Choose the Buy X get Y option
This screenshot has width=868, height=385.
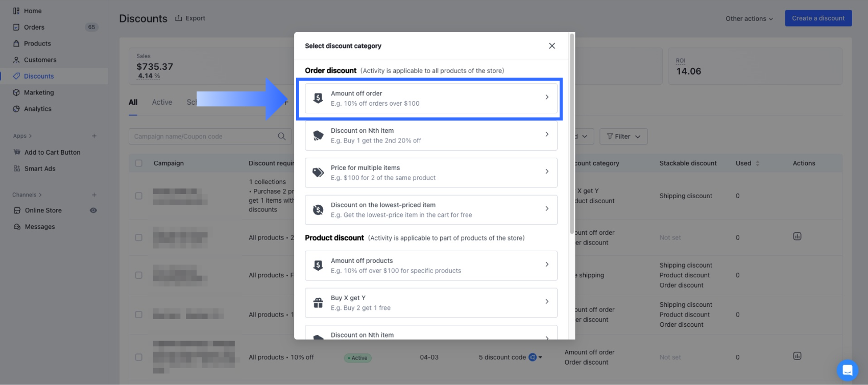point(431,303)
